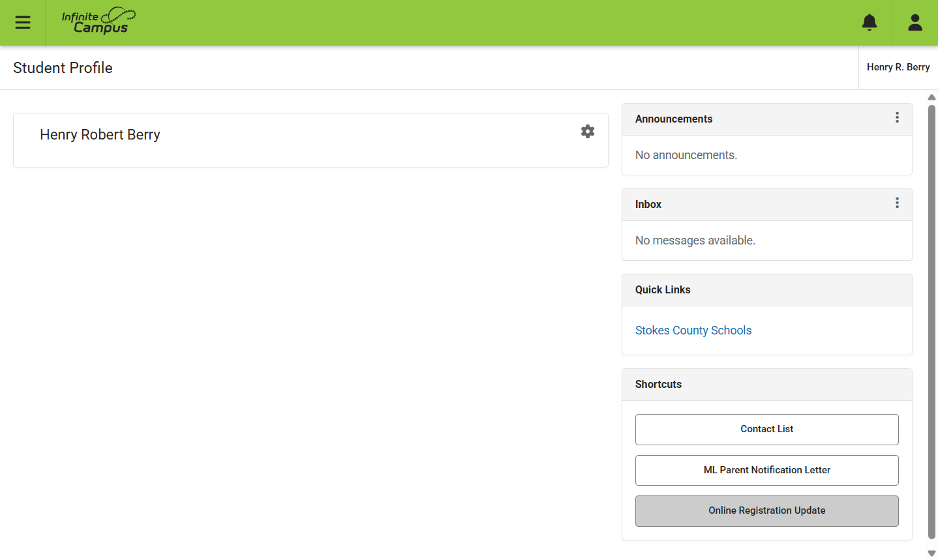Click the 'No messages available.' text
938x560 pixels.
point(695,241)
